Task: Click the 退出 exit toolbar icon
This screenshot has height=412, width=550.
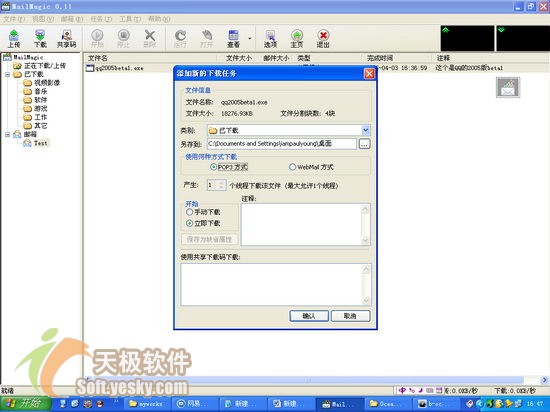Action: [x=323, y=39]
